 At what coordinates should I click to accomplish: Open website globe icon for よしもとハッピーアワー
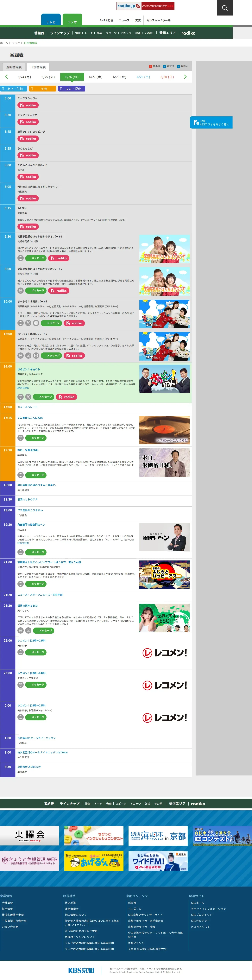coord(21,584)
